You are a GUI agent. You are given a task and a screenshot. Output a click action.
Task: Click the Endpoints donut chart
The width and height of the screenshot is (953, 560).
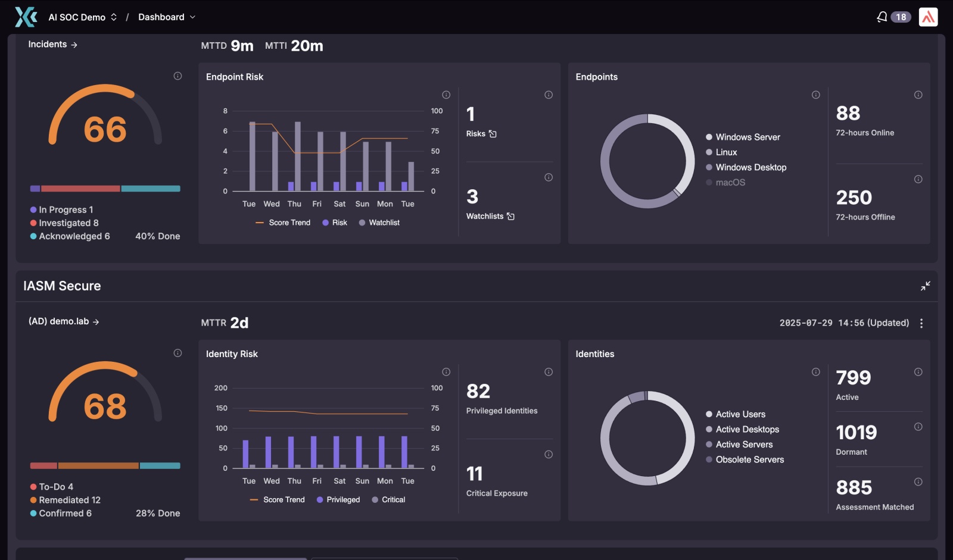pos(647,161)
